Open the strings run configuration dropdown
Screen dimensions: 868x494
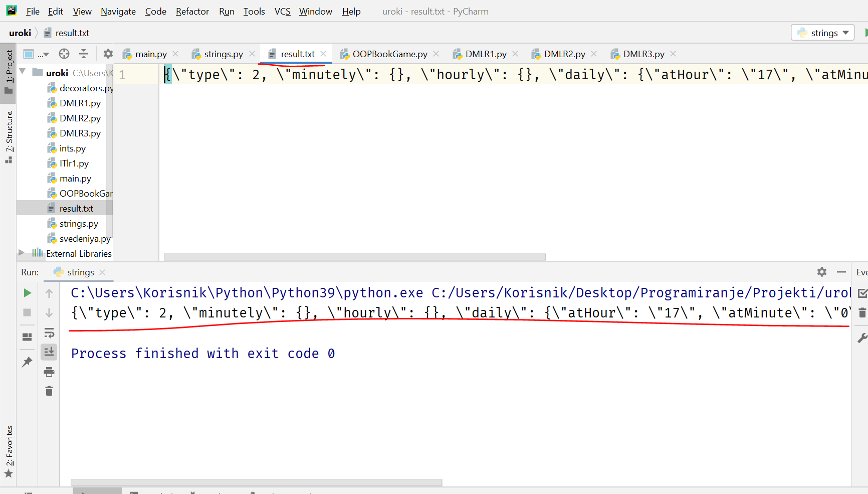pos(823,33)
